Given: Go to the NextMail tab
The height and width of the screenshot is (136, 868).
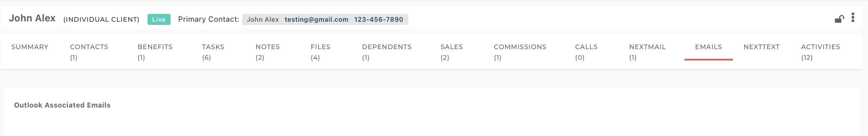Looking at the screenshot, I should (647, 52).
